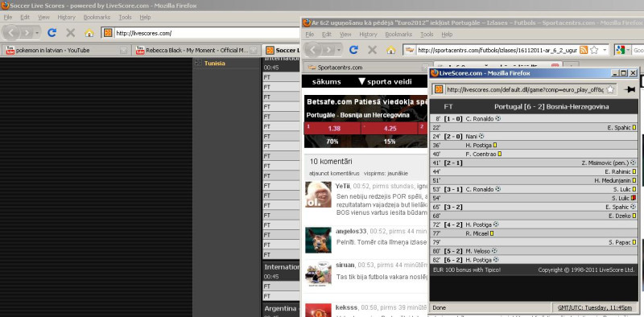The image size is (644, 317).
Task: Go forward in the Soccer Live Scores window
Action: [27, 32]
